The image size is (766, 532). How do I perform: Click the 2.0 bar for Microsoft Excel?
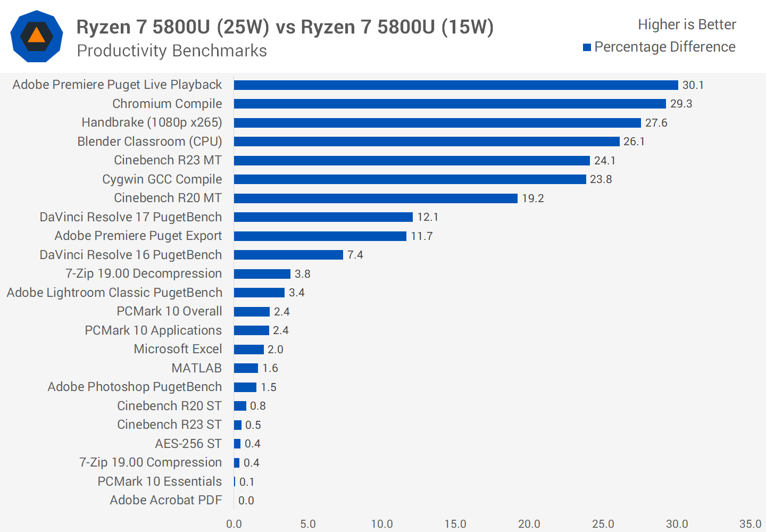click(x=249, y=350)
